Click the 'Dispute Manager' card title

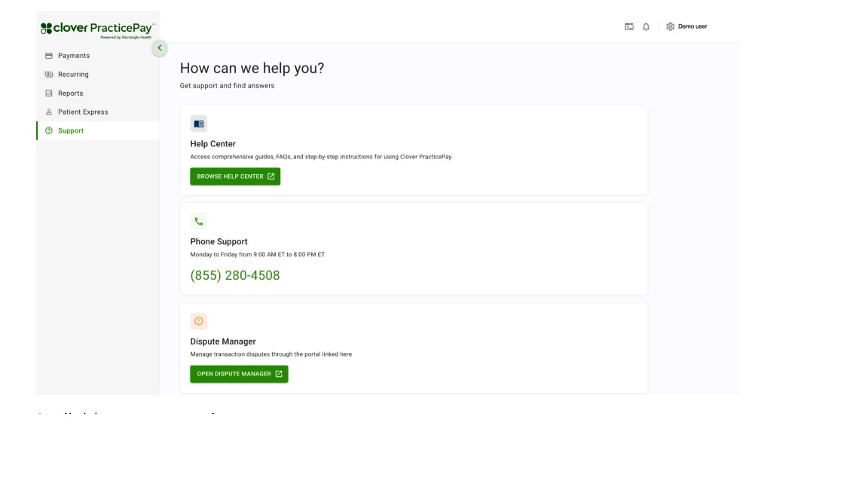223,342
